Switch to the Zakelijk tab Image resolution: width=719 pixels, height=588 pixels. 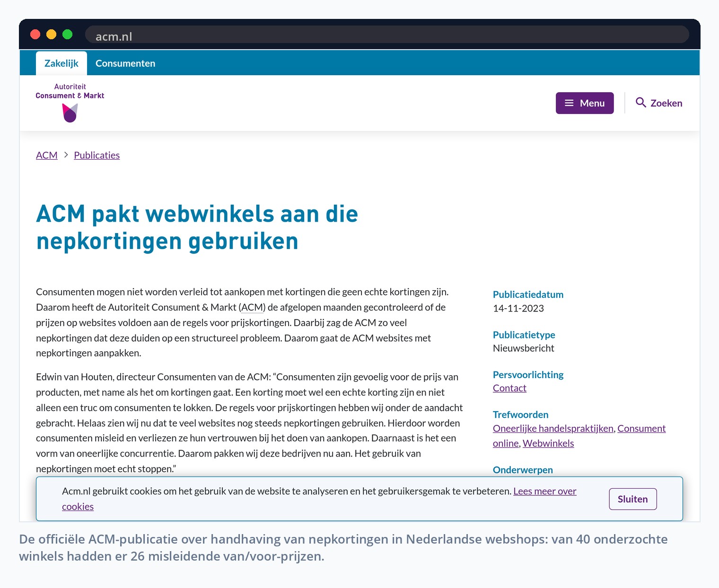coord(61,63)
